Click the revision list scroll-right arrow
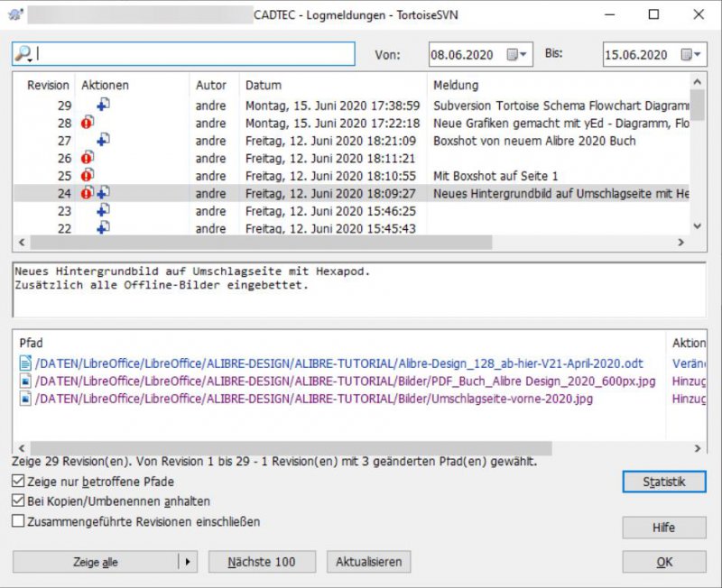722x588 pixels. click(x=681, y=243)
